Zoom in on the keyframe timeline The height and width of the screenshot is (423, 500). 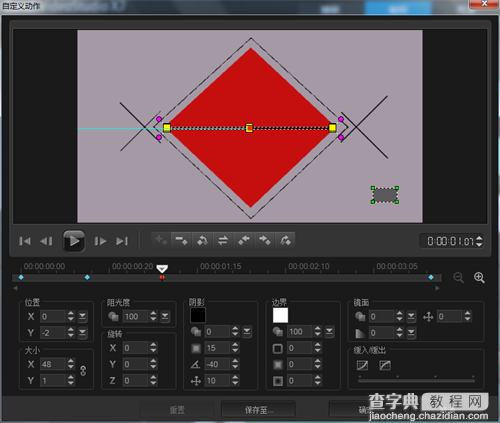click(479, 278)
